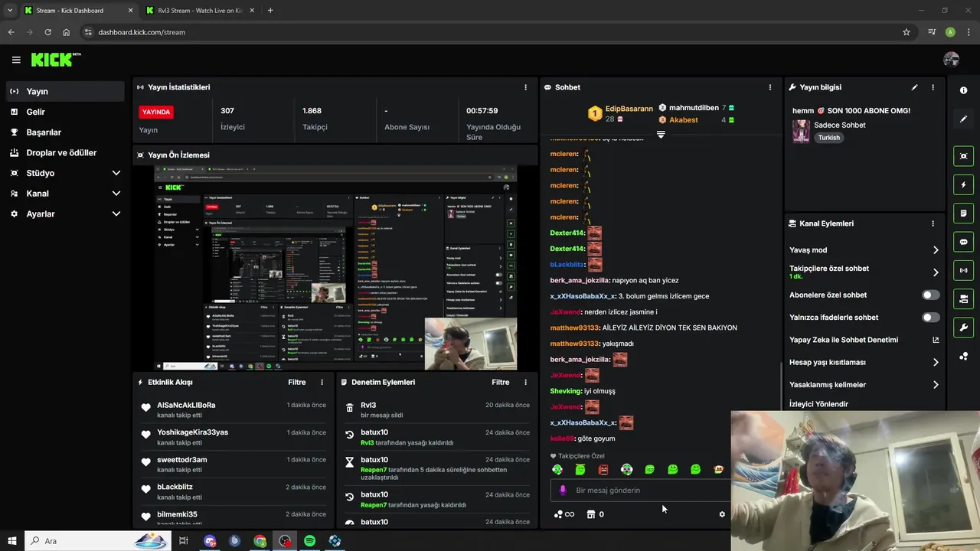This screenshot has height=551, width=980.
Task: Expand Yavaş mod settings arrow
Action: (936, 250)
